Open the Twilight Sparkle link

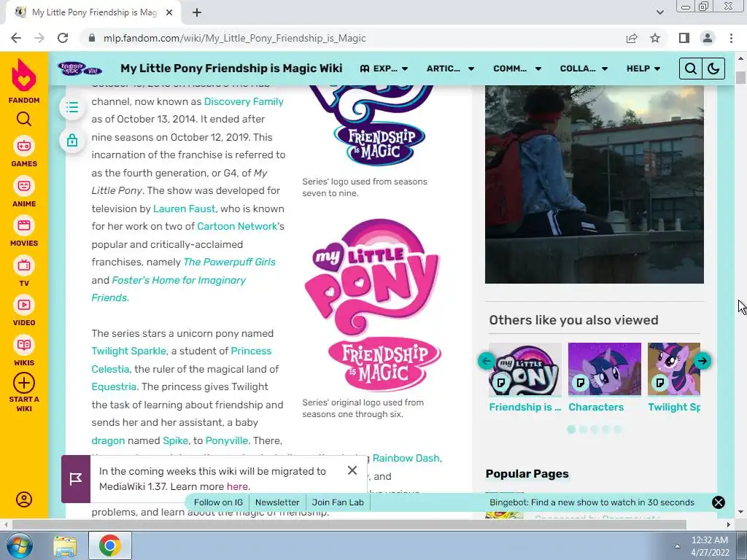(128, 351)
